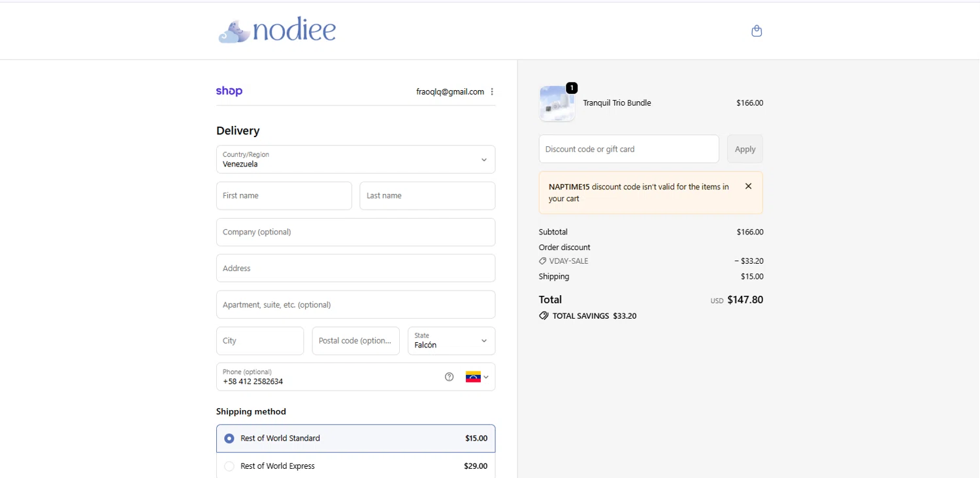The width and height of the screenshot is (980, 478).
Task: Click the phone help question mark icon
Action: 449,377
